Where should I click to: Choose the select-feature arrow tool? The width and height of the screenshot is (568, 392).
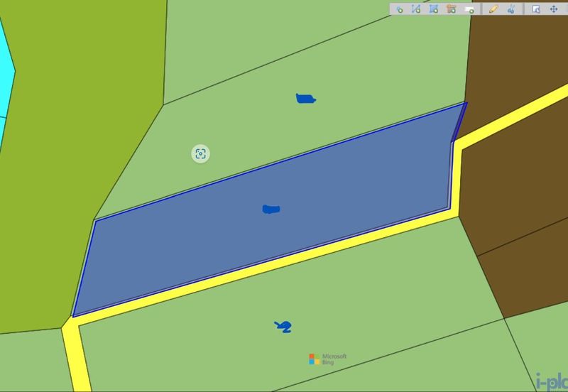click(536, 9)
